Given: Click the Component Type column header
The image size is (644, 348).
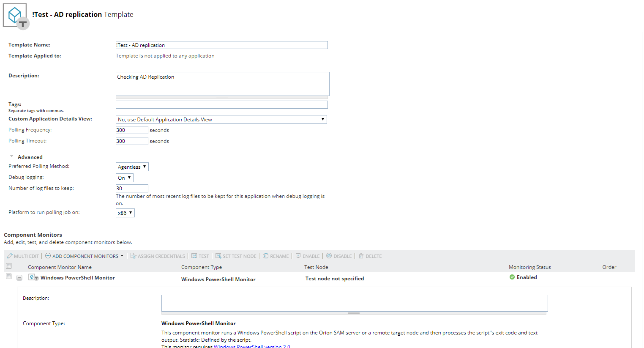Looking at the screenshot, I should [202, 267].
